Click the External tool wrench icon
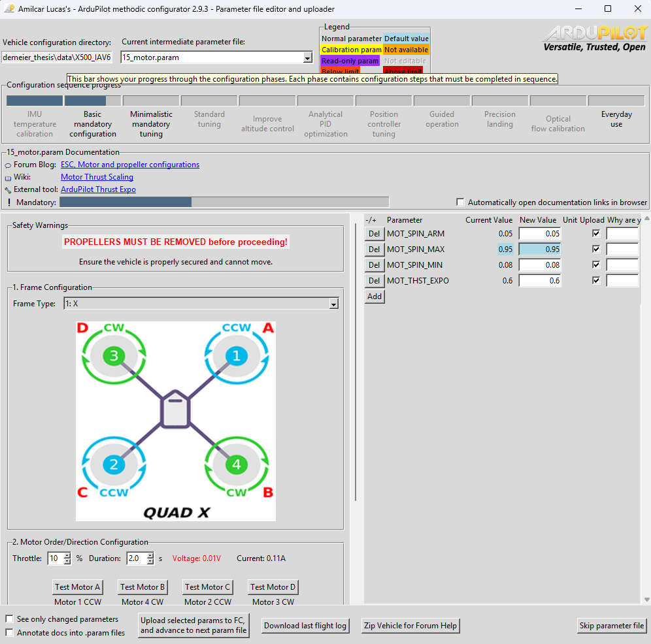Screen dimensions: 651x644 point(8,190)
